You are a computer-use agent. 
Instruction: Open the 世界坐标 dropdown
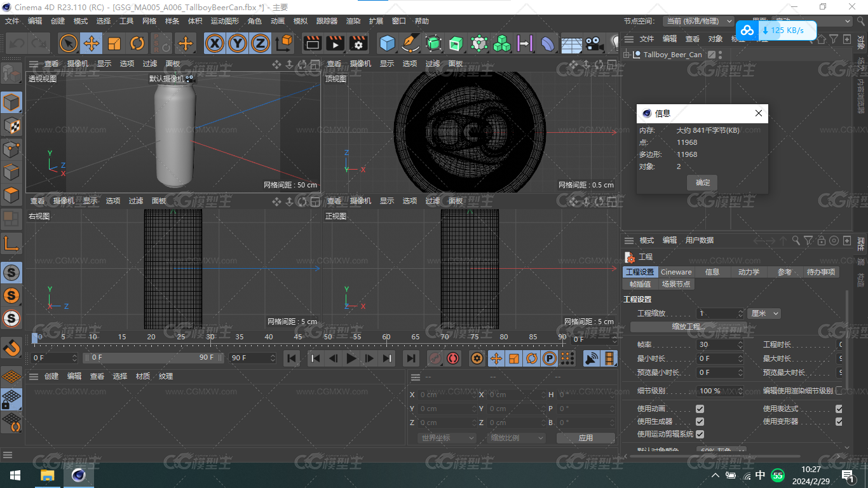click(x=447, y=438)
